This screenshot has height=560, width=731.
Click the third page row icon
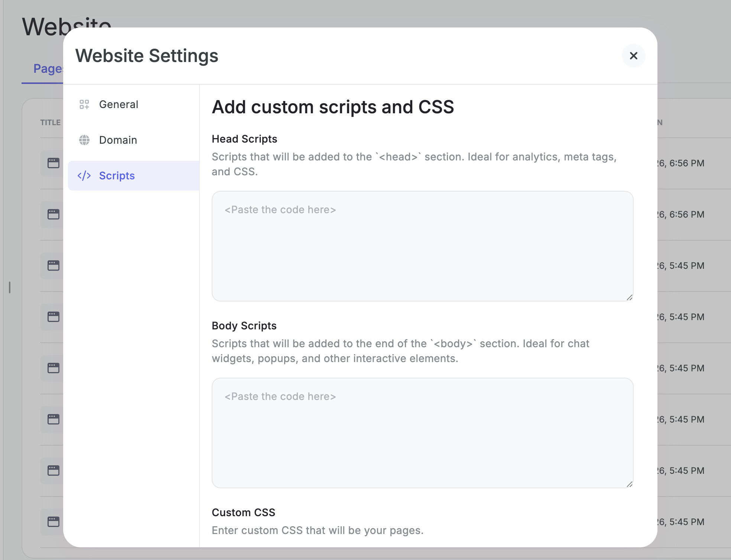(x=53, y=266)
